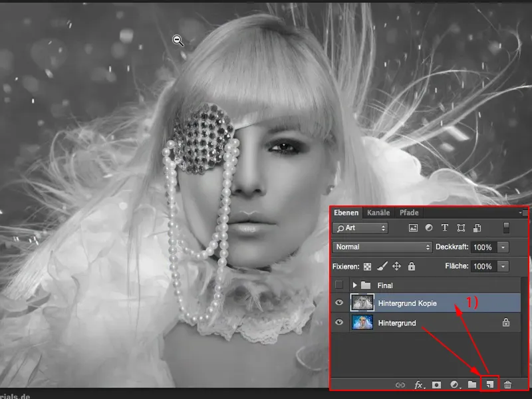The width and height of the screenshot is (532, 399).
Task: Lock layer position move icon
Action: 396,267
